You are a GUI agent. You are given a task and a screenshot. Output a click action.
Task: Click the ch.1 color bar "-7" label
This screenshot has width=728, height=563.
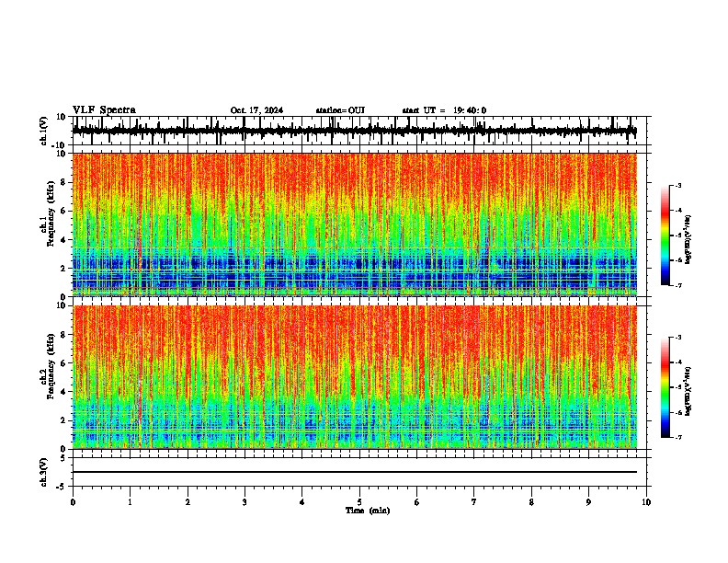coord(677,285)
